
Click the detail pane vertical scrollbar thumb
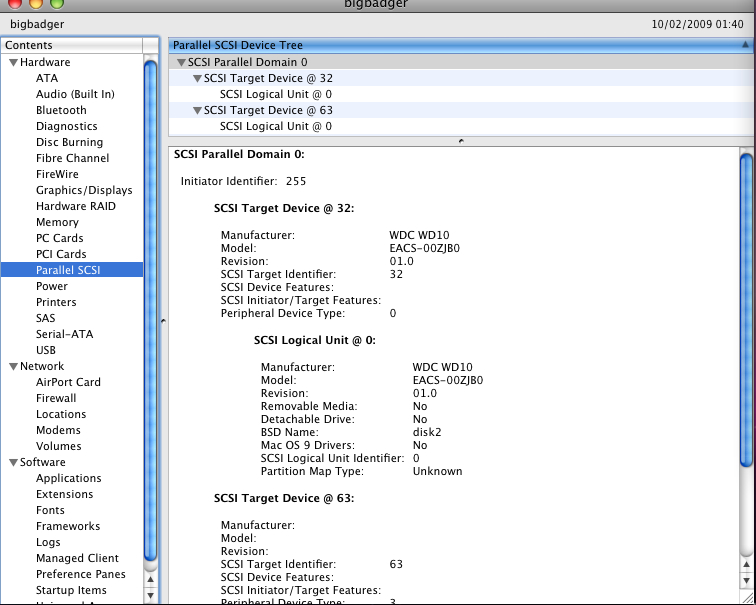[x=746, y=310]
